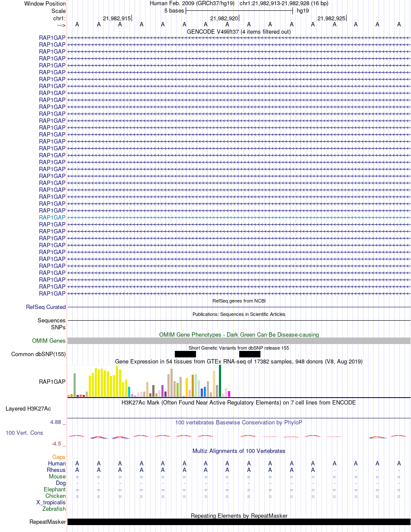Click the -4.5 PhyloP lower scale value
Image resolution: width=411 pixels, height=532 pixels.
pos(58,444)
